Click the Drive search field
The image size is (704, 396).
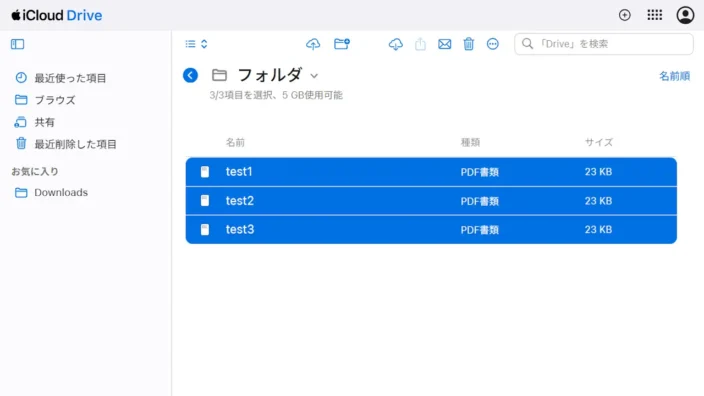(603, 44)
